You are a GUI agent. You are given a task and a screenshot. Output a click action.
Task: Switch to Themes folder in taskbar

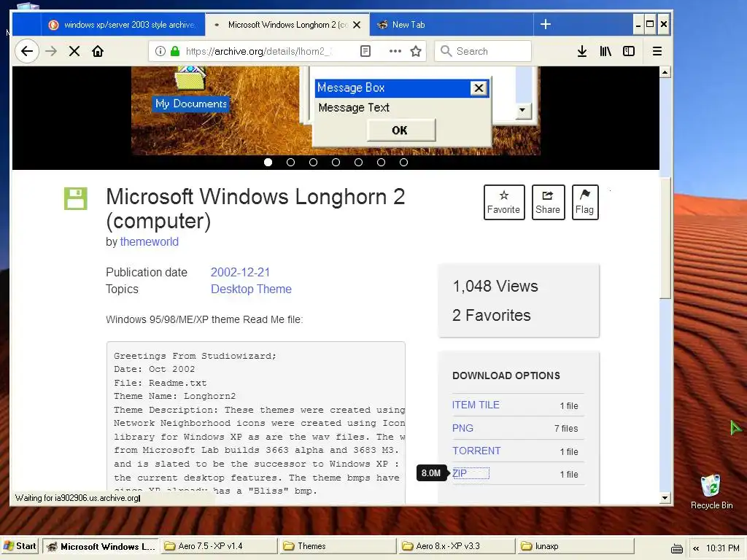tap(338, 546)
